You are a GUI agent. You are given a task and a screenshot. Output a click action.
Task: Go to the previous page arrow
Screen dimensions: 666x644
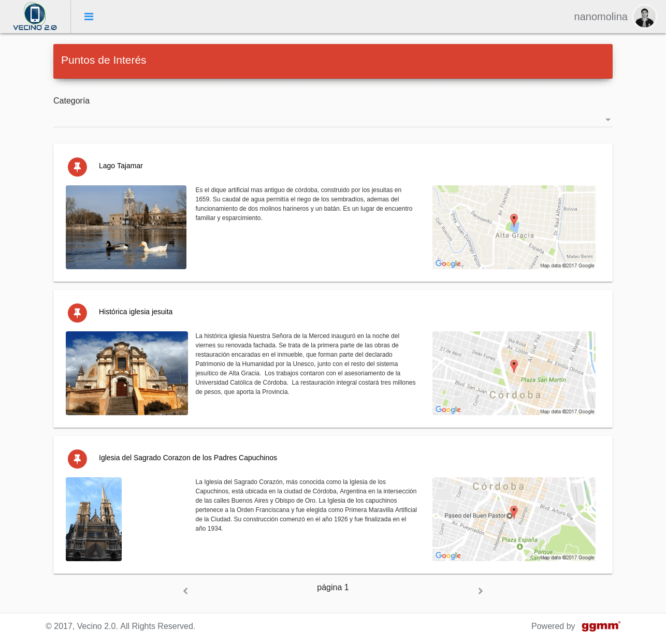(x=185, y=591)
